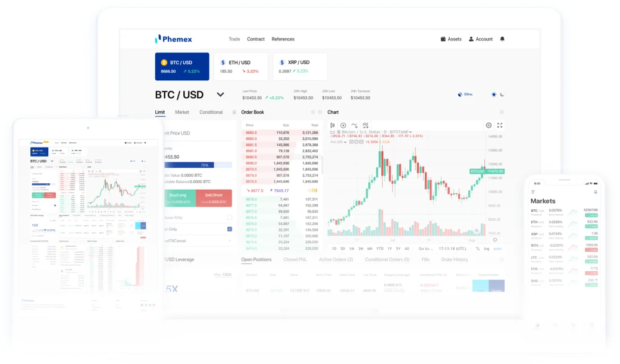The height and width of the screenshot is (364, 620).
Task: Open the chart indicators icon
Action: point(354,125)
